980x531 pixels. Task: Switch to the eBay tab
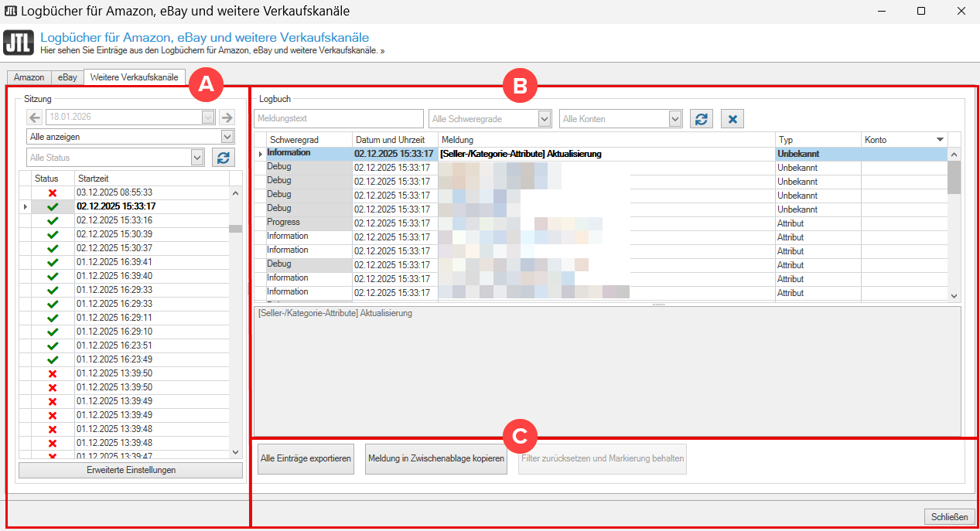[67, 77]
